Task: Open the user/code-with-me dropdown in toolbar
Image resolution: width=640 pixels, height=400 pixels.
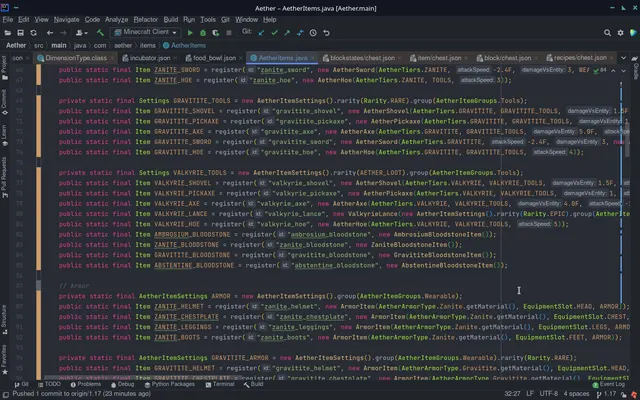Action: pos(81,33)
